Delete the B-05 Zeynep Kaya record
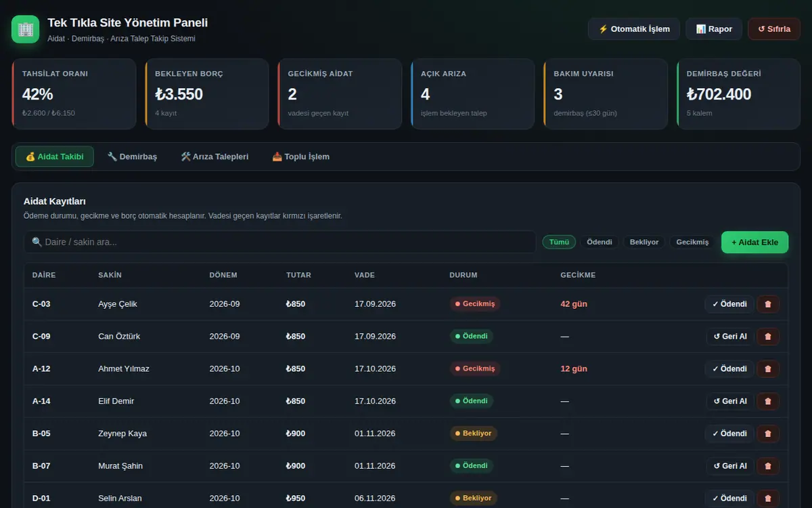 768,433
